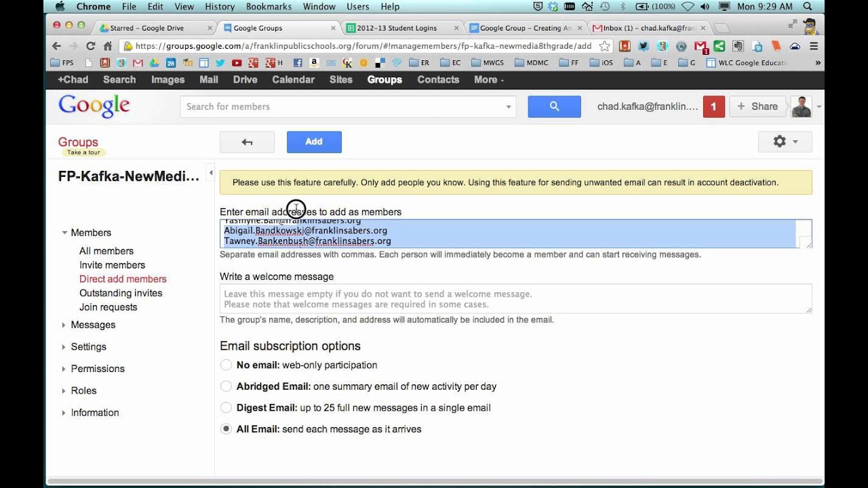
Task: Open the YouTube bookmark in bookmarks bar
Action: [x=236, y=63]
